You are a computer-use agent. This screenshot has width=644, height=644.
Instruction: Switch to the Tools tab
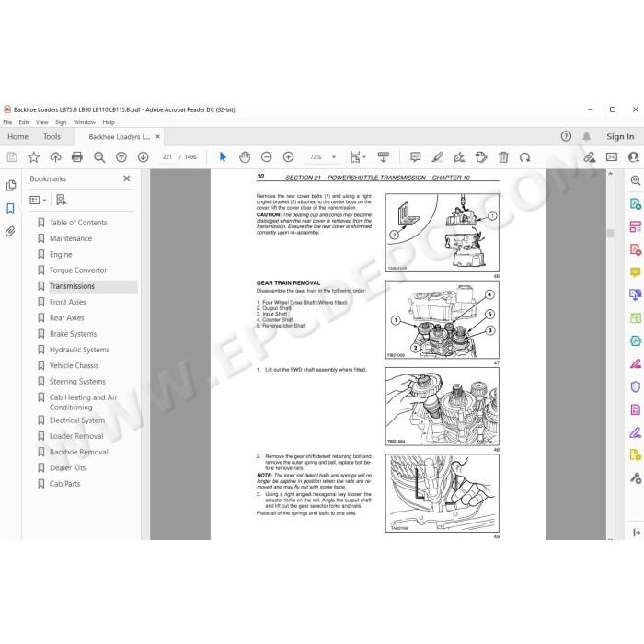(x=52, y=136)
